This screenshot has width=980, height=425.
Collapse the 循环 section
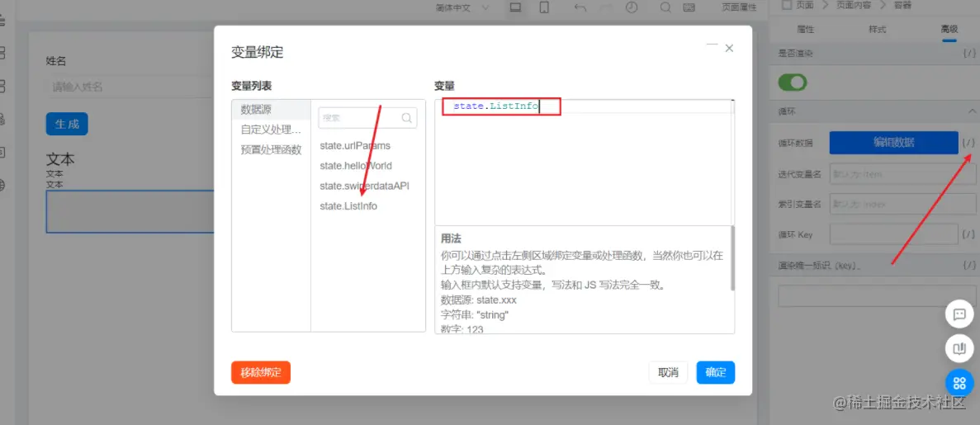[x=970, y=111]
